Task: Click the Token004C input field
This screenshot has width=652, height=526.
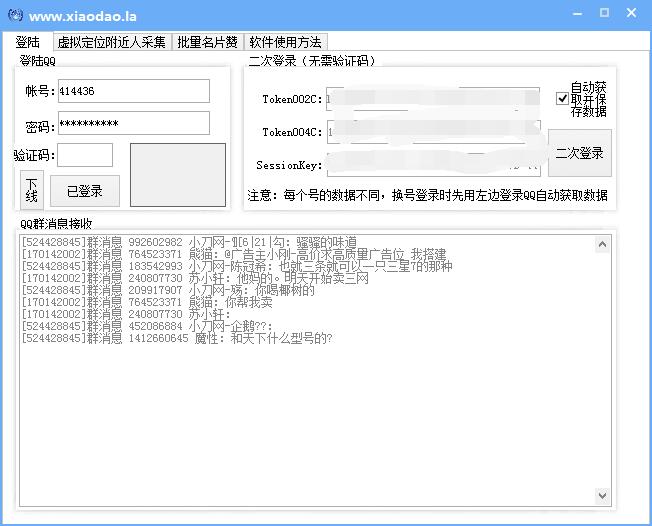Action: [433, 132]
